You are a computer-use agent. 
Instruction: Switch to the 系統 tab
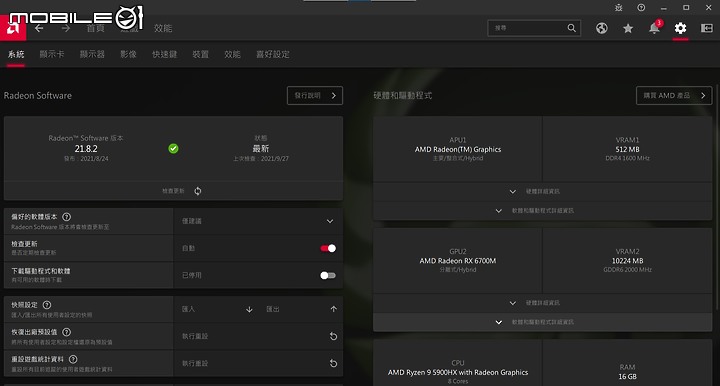tap(16, 54)
